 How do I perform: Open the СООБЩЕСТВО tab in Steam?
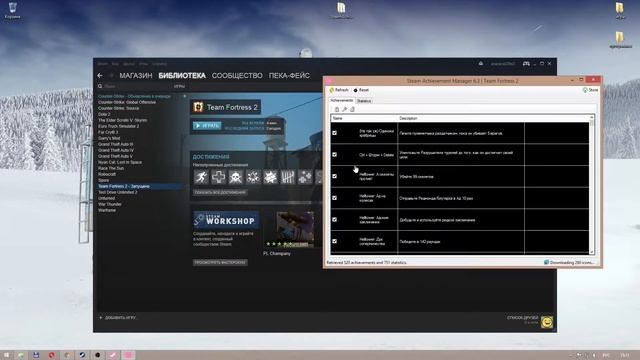tap(237, 76)
